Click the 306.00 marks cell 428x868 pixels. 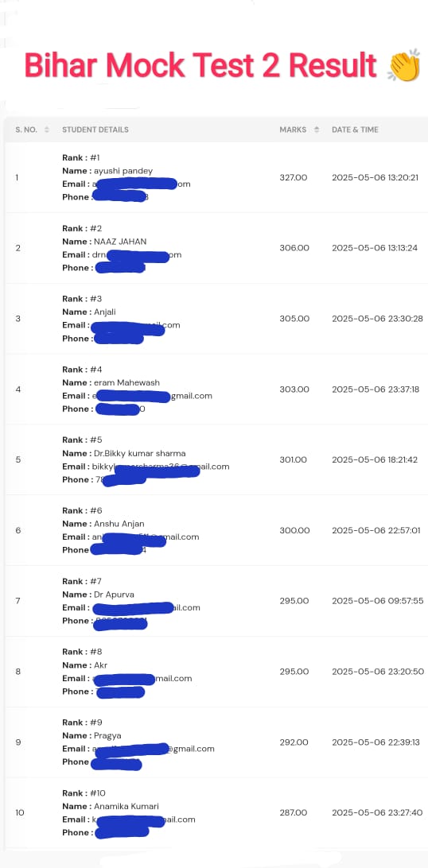[294, 248]
